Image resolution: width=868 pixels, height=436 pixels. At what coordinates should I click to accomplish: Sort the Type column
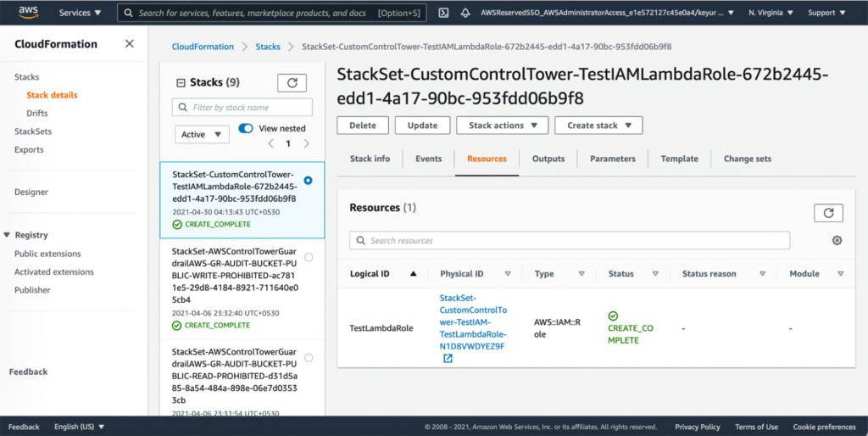tap(581, 274)
